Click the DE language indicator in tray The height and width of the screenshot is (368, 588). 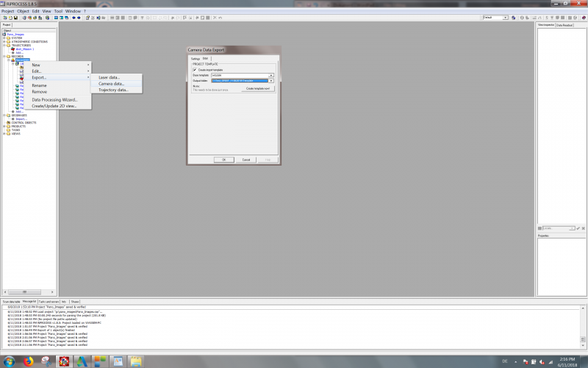coord(505,361)
